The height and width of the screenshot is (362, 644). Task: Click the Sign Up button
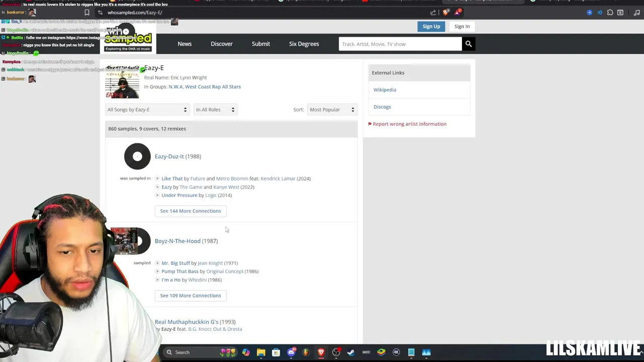431,27
